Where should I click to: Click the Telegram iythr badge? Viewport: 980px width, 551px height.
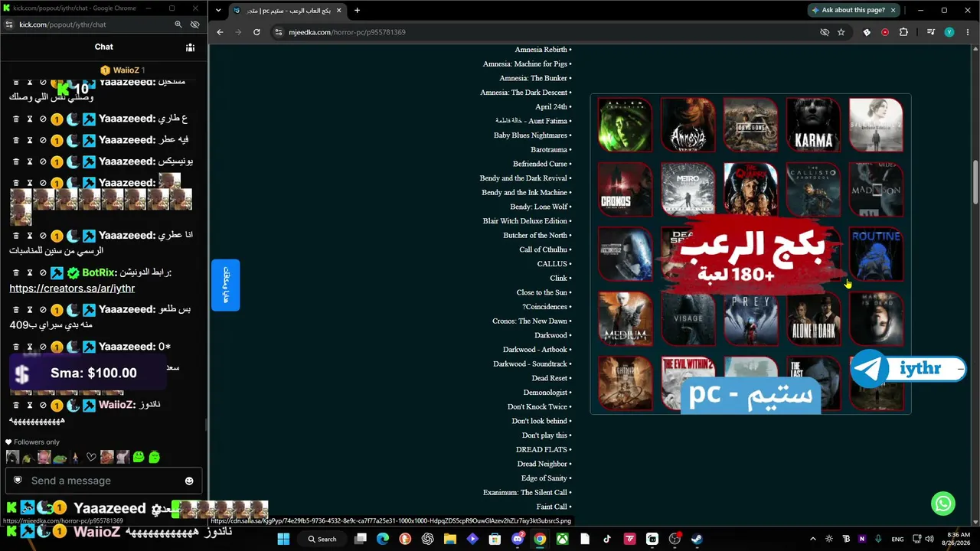(907, 369)
